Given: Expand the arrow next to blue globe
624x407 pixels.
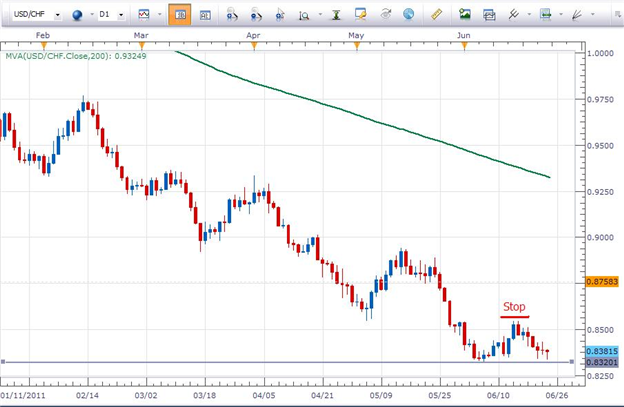Looking at the screenshot, I should (92, 15).
